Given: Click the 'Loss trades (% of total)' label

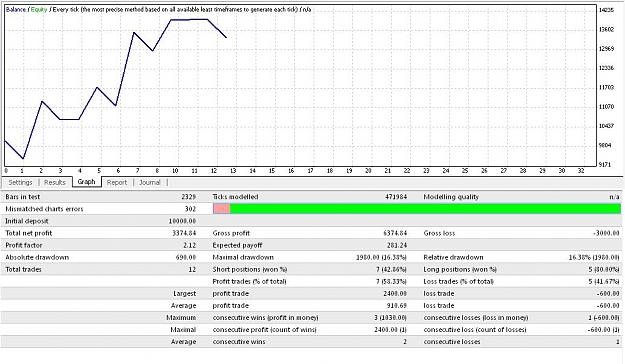Looking at the screenshot, I should coord(458,281).
